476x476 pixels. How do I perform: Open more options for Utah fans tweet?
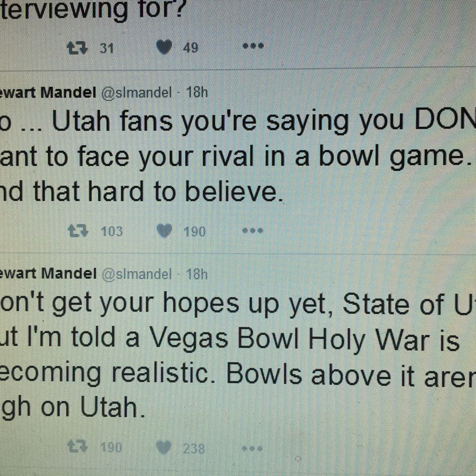252,230
